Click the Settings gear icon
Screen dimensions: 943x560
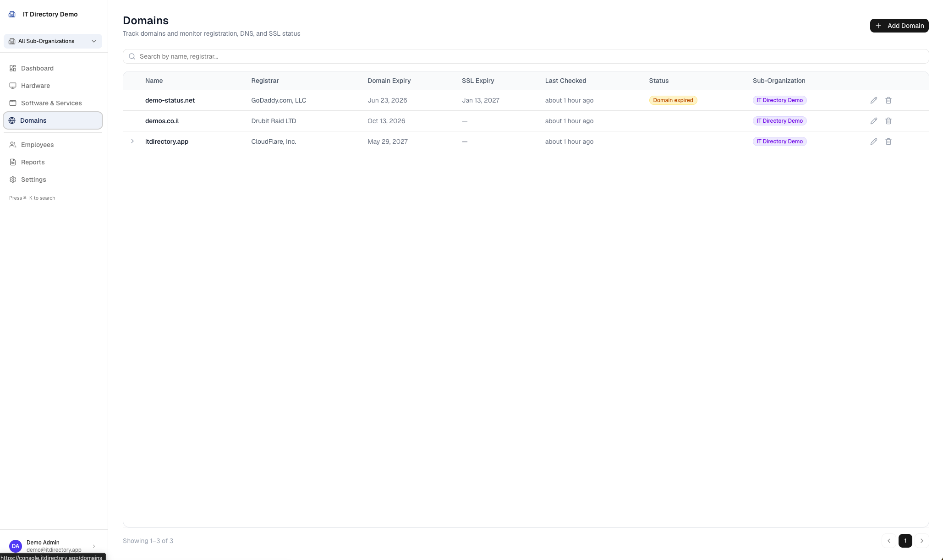coord(13,179)
